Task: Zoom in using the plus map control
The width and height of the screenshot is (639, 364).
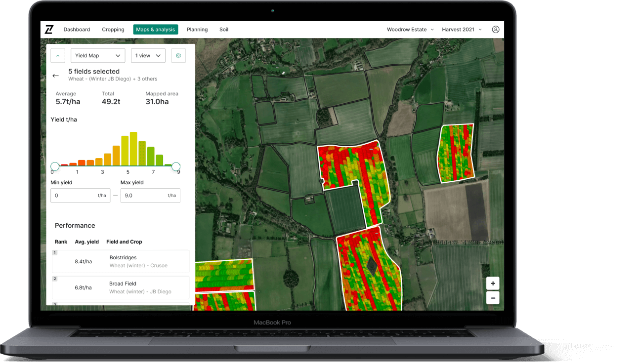Action: click(492, 283)
